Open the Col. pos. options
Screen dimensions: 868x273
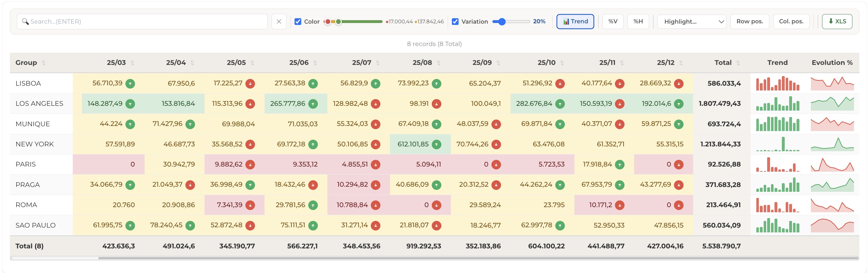pyautogui.click(x=791, y=22)
